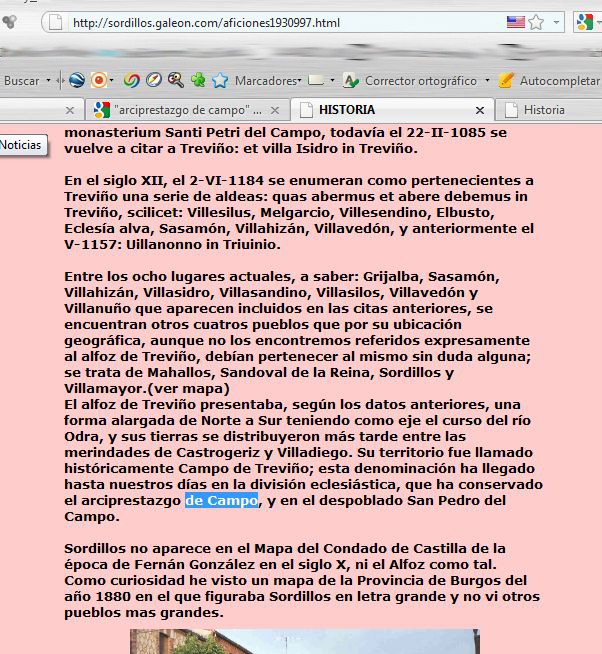
Task: Open the Buscar dropdown arrow
Action: click(48, 80)
